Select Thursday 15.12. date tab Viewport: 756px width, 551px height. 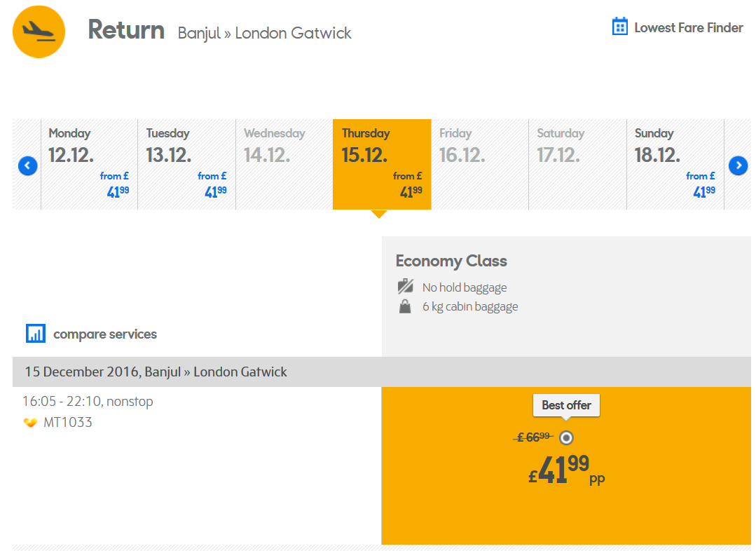point(382,164)
